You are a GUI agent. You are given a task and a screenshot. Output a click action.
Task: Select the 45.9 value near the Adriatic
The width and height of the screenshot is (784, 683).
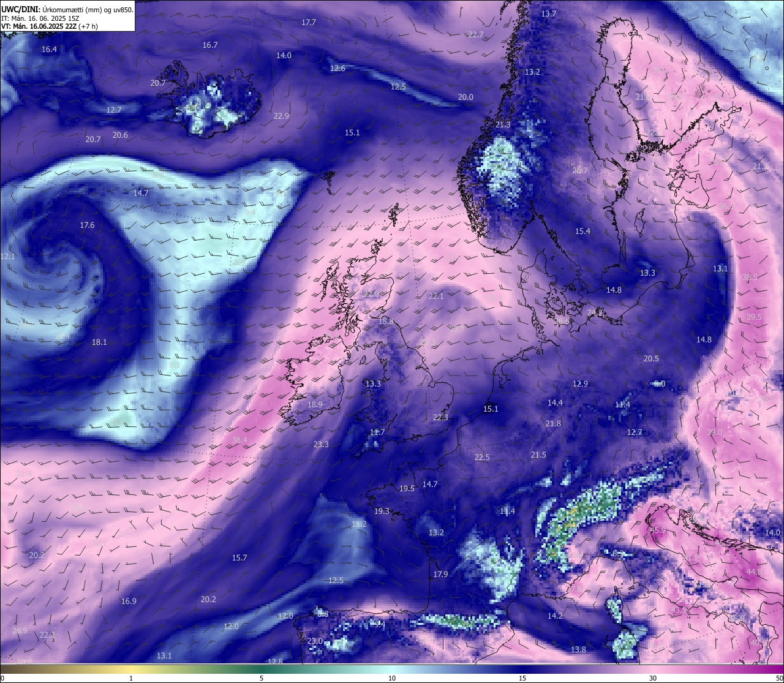click(x=658, y=530)
